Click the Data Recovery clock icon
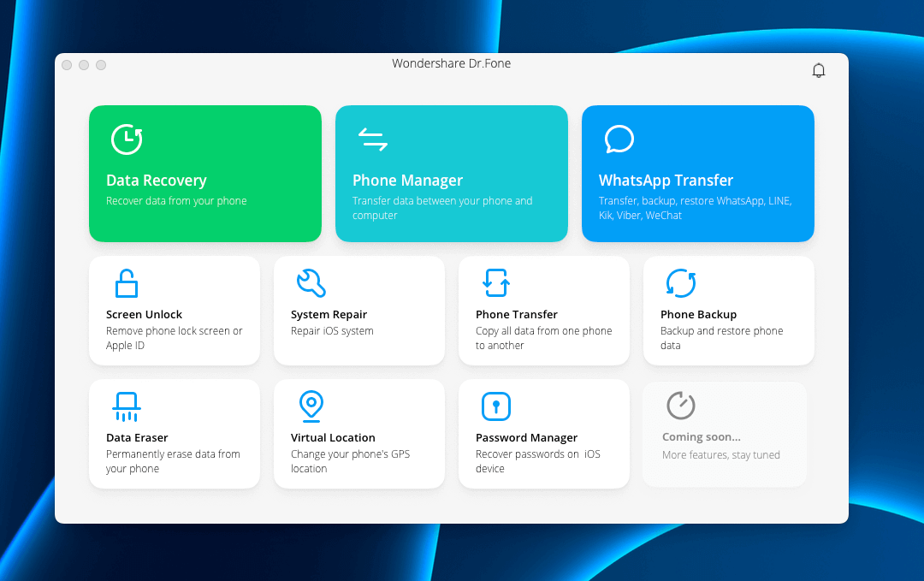The image size is (924, 581). point(127,139)
